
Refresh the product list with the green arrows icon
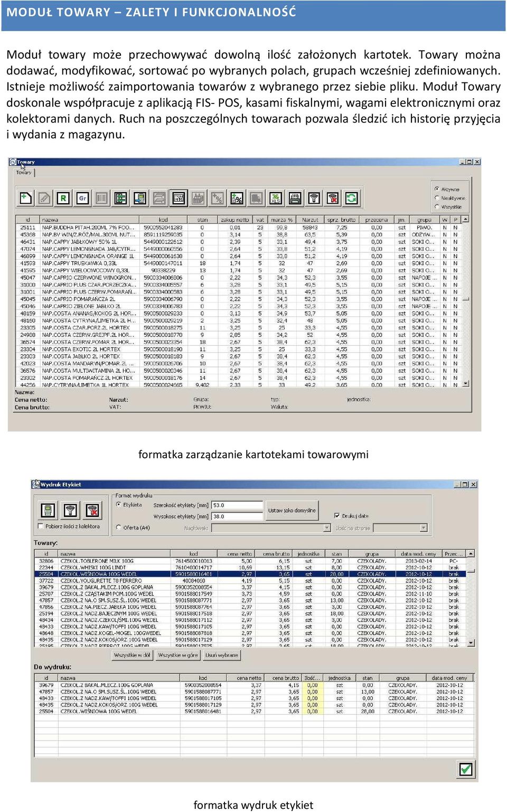[x=352, y=199]
